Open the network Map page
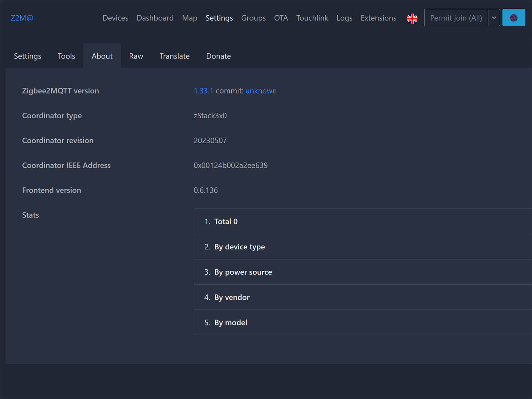 tap(190, 18)
